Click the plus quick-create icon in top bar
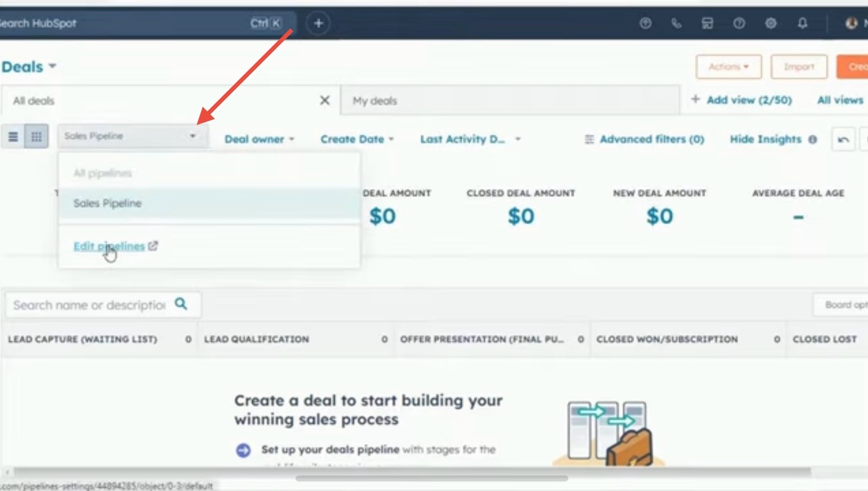This screenshot has height=491, width=868. (318, 24)
